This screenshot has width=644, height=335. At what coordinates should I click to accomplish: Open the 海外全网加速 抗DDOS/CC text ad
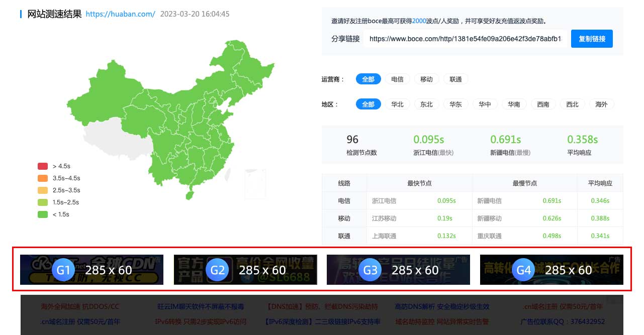coord(80,306)
